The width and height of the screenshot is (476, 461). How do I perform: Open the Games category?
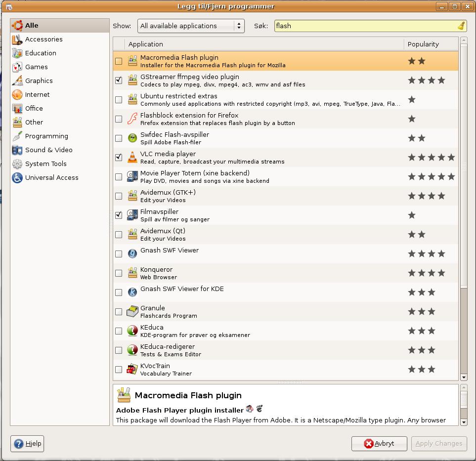(59, 67)
